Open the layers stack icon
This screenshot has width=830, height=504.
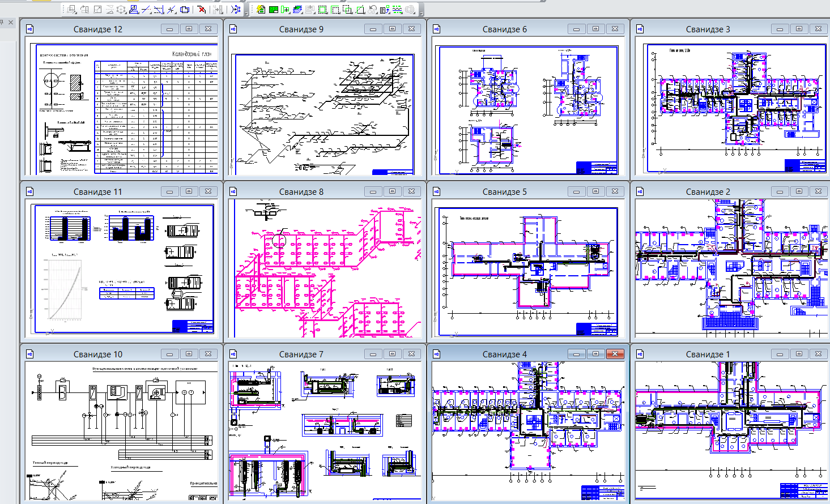(x=297, y=10)
